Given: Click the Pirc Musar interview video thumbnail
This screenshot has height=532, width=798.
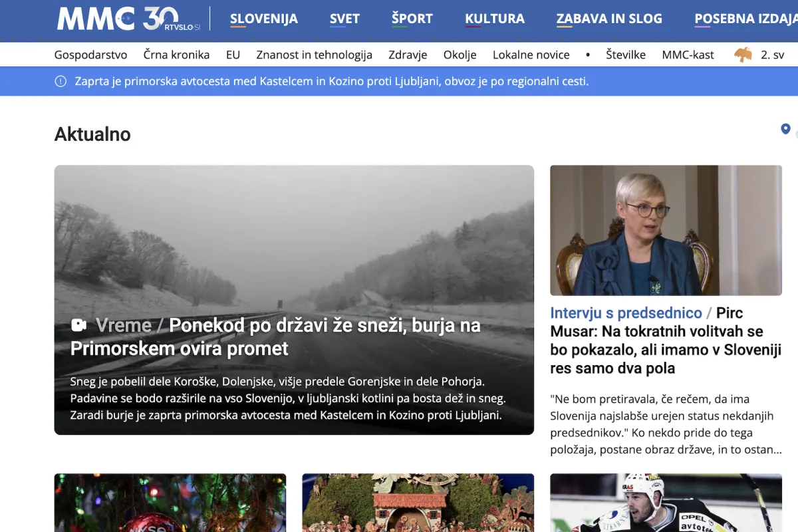Looking at the screenshot, I should click(666, 230).
